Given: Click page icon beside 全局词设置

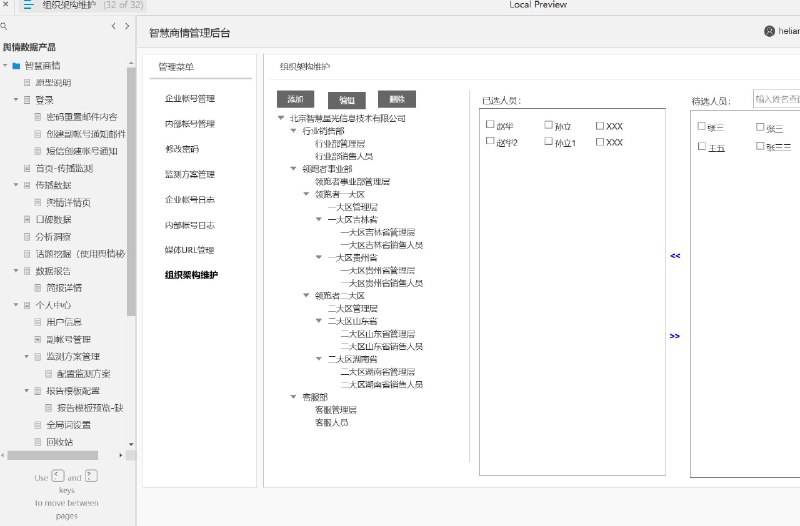Looking at the screenshot, I should tap(38, 424).
